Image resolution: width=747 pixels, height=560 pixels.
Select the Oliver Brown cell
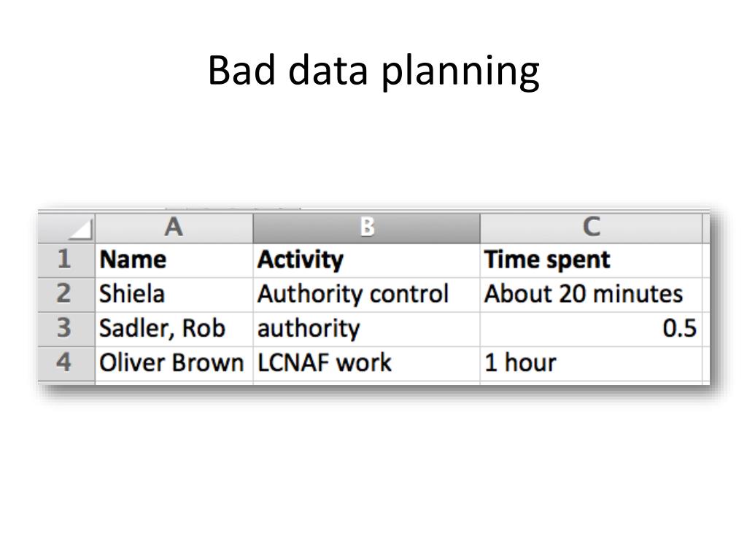tap(174, 364)
